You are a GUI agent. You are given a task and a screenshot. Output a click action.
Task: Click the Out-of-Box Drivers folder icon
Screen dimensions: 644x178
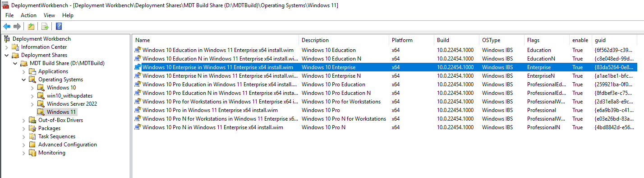click(32, 120)
